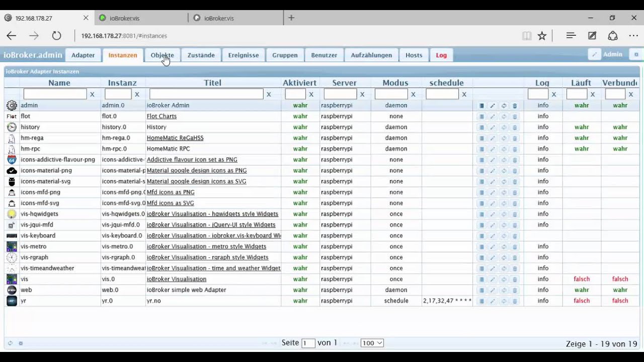Reload the hm-rpc instance
644x362 pixels.
pos(504,149)
